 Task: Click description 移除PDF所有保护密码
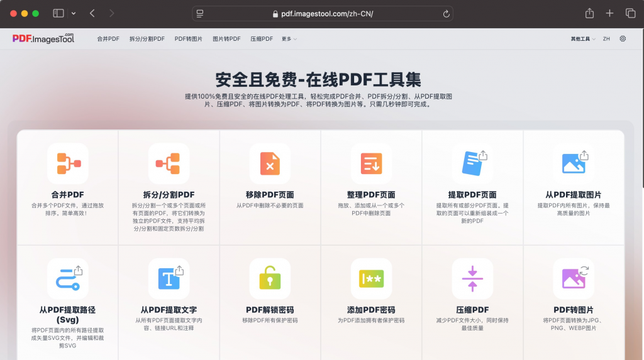pyautogui.click(x=270, y=320)
